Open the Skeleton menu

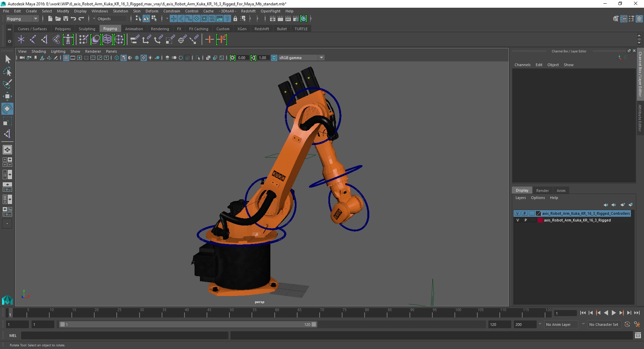coord(120,11)
